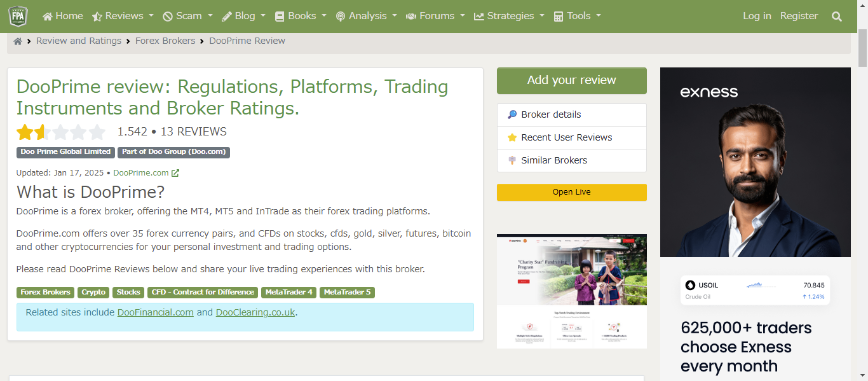
Task: Open the DooFinancial.com related link
Action: [x=155, y=312]
